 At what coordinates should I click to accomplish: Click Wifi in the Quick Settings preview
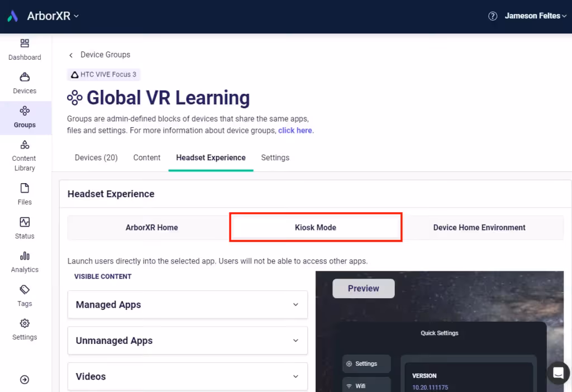366,385
